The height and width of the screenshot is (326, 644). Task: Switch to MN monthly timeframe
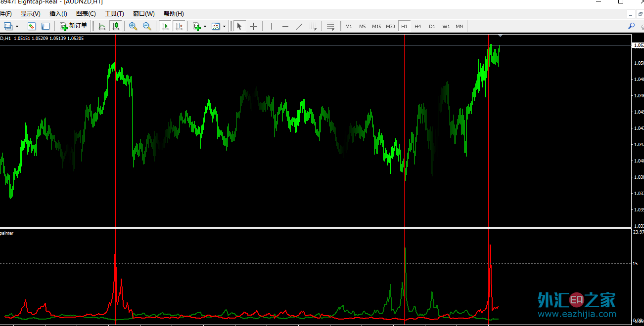[x=460, y=26]
